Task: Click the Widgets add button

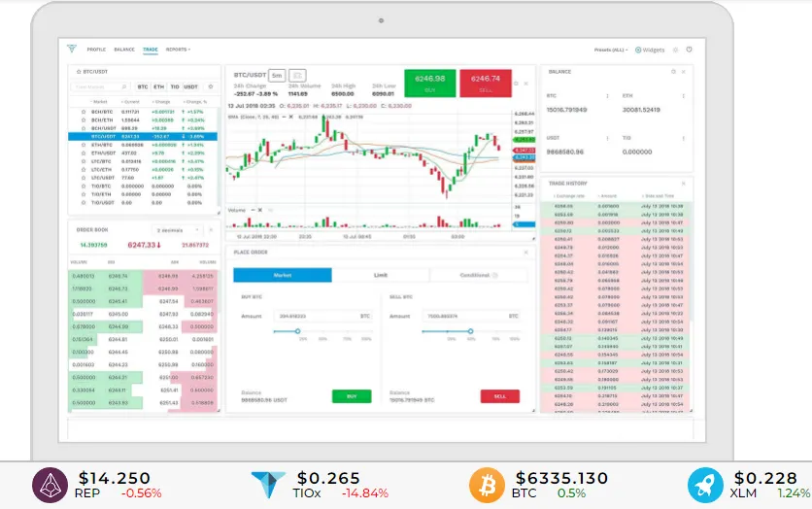Action: click(x=650, y=51)
